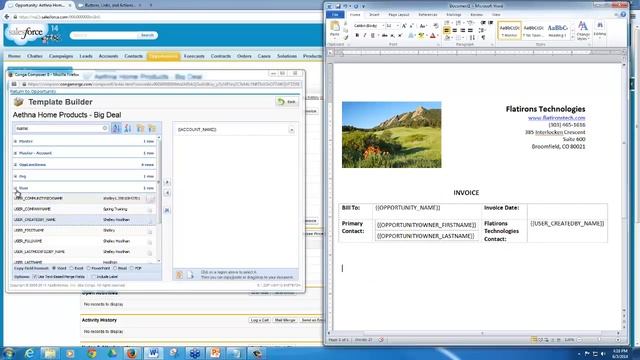Open Word's font size dropdown

point(398,26)
